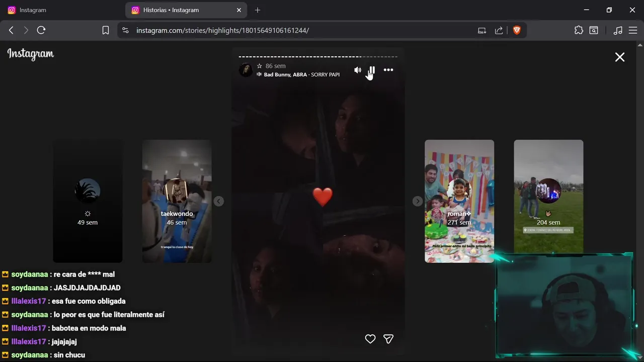
Task: Toggle the sidebar panel icon
Action: tap(594, 30)
